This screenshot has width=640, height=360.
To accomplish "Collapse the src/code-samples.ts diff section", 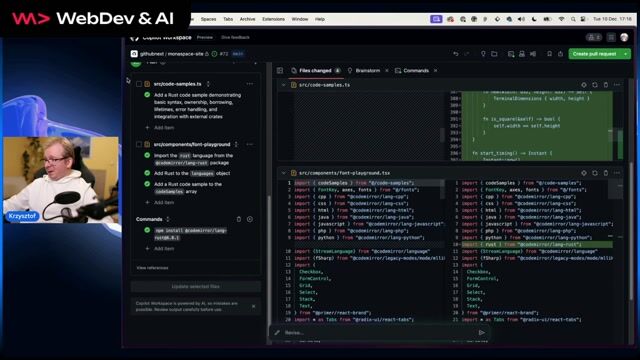I will [283, 85].
